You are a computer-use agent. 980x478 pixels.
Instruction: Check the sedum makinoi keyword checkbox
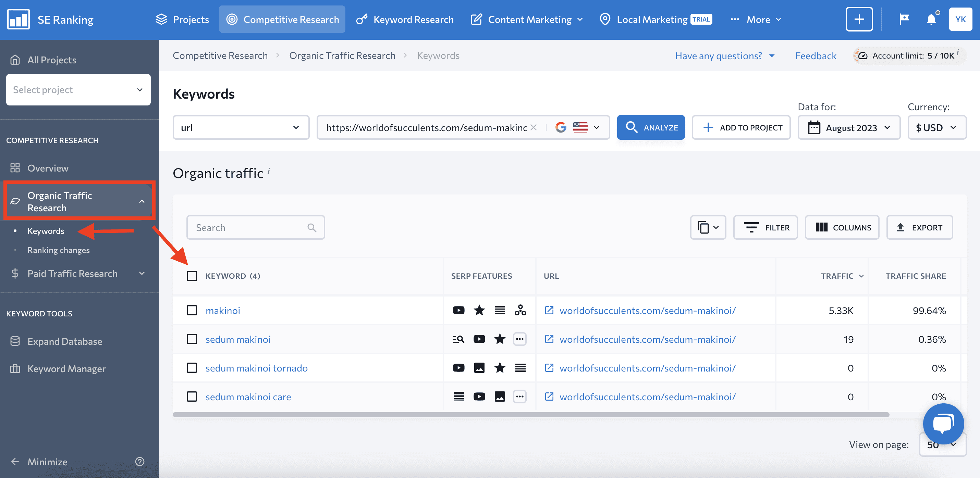(x=192, y=339)
